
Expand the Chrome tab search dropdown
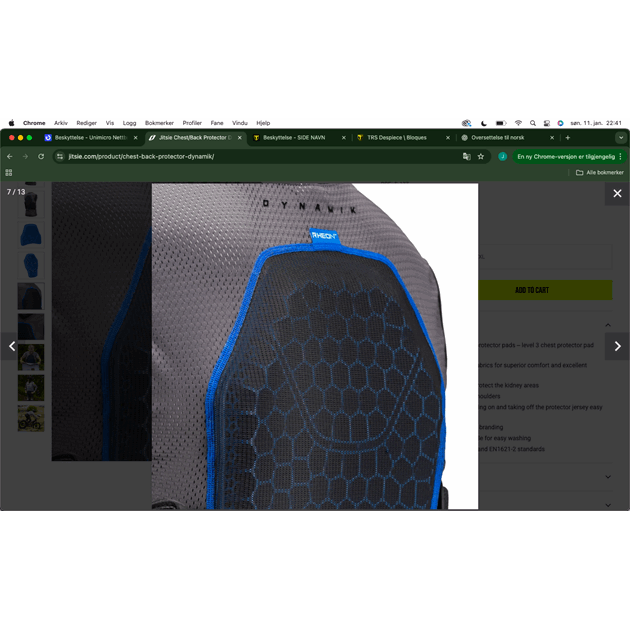point(620,137)
